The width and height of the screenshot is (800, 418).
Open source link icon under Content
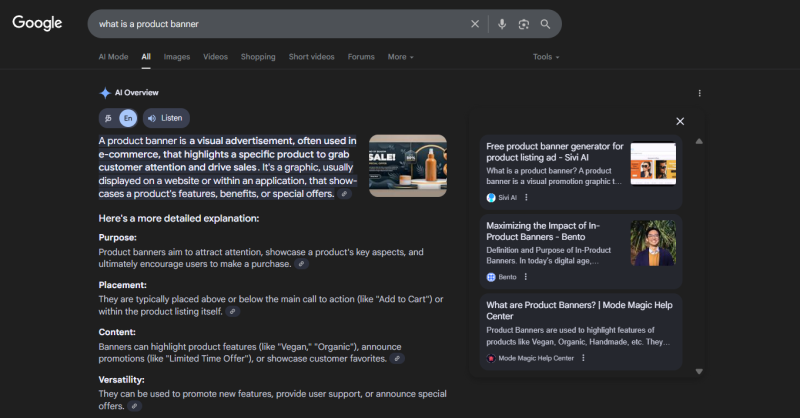pos(397,359)
